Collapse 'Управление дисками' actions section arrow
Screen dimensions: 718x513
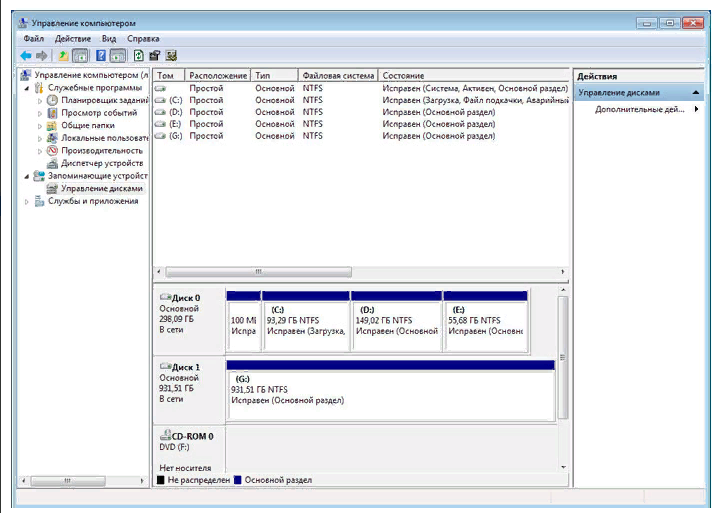pyautogui.click(x=696, y=93)
